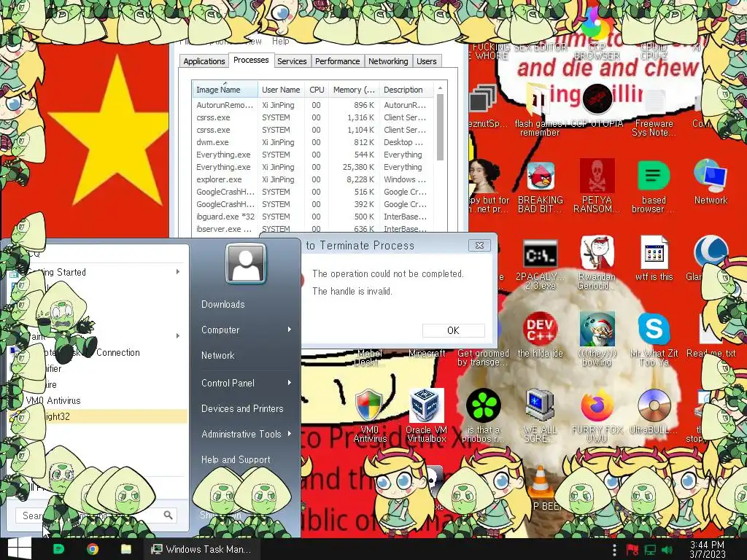Viewport: 747px width, 560px height.
Task: Launch green browser icon on taskbar
Action: (58, 549)
